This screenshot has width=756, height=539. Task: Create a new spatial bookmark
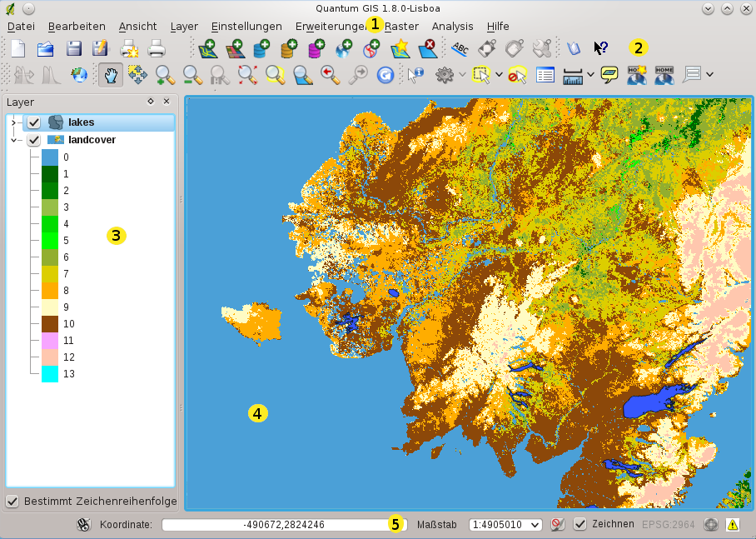(x=636, y=75)
